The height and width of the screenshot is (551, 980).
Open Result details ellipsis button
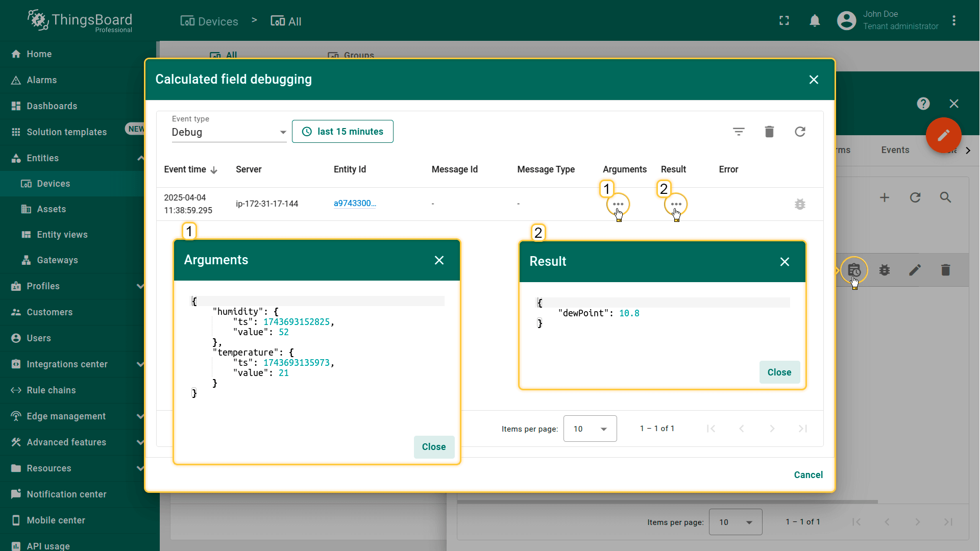pos(676,204)
